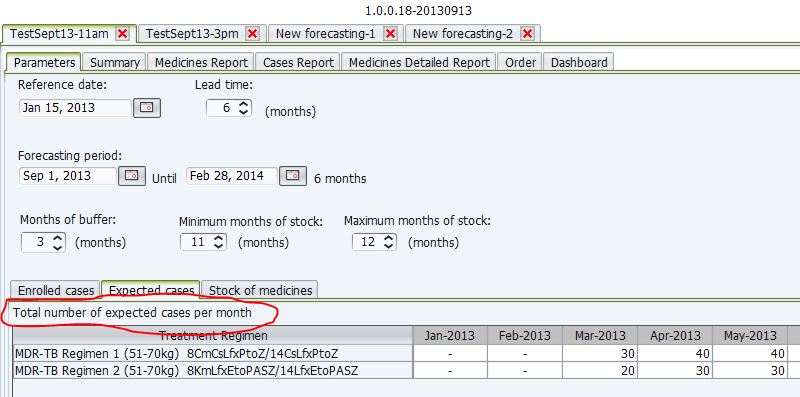Select the Stock of medicines tab
The width and height of the screenshot is (800, 397).
(260, 290)
